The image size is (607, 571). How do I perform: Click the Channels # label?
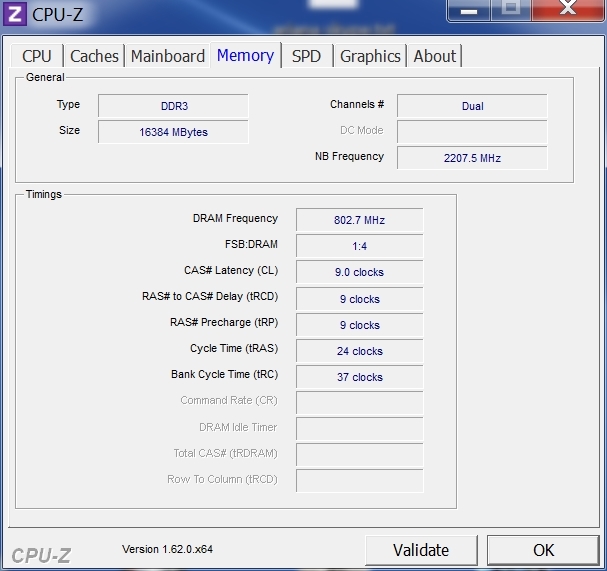[x=357, y=104]
